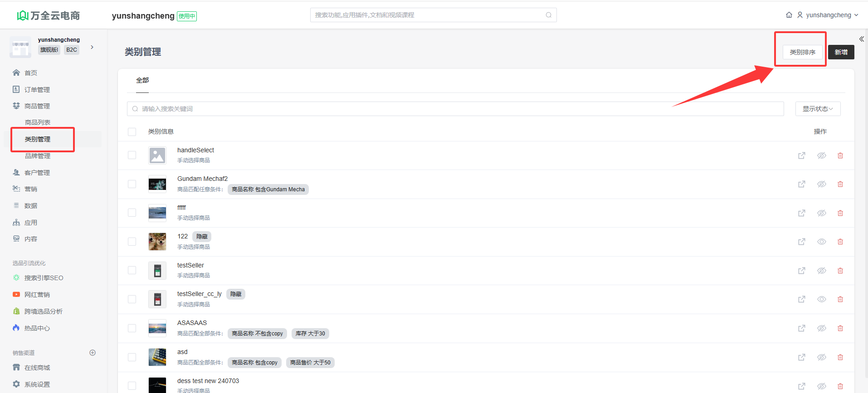
Task: Click the 类别排序 button
Action: pyautogui.click(x=802, y=52)
